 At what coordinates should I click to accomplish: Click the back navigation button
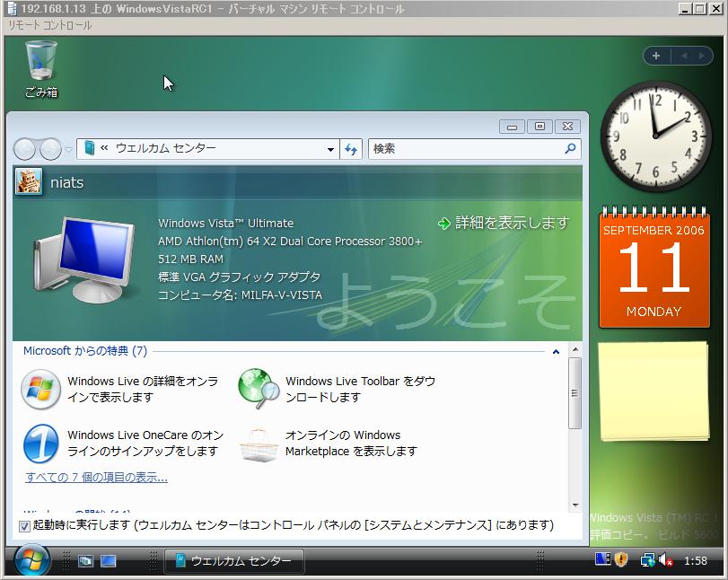click(x=24, y=149)
